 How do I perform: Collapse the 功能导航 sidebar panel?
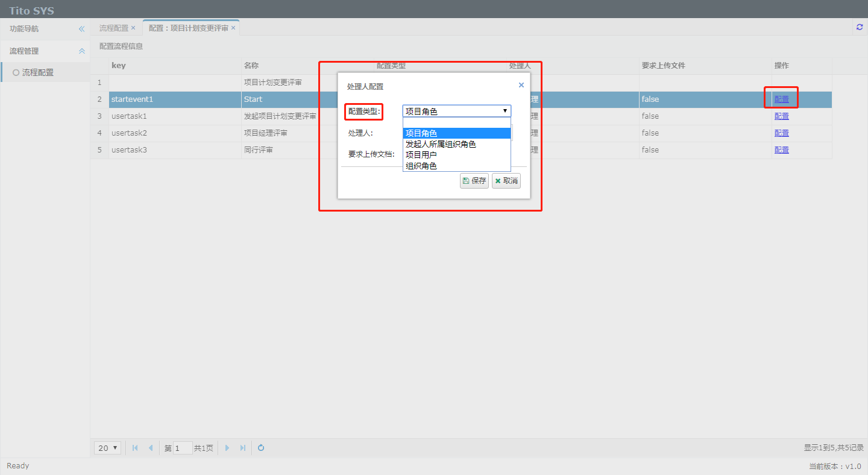coord(82,29)
